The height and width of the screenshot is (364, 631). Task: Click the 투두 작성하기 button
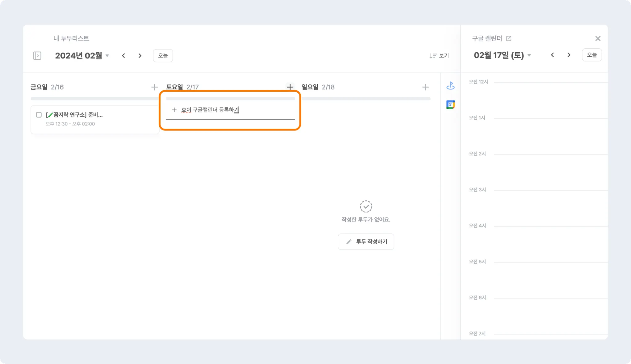pos(366,242)
